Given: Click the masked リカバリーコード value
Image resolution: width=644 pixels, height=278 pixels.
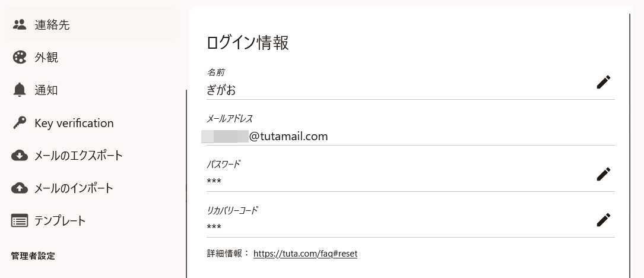Looking at the screenshot, I should (x=214, y=227).
